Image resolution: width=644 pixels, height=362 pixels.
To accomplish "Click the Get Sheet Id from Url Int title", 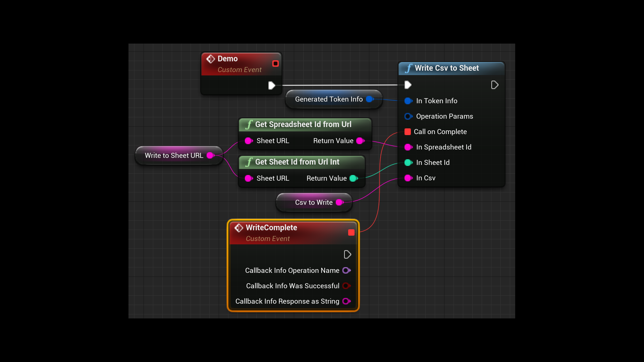I will [x=297, y=162].
